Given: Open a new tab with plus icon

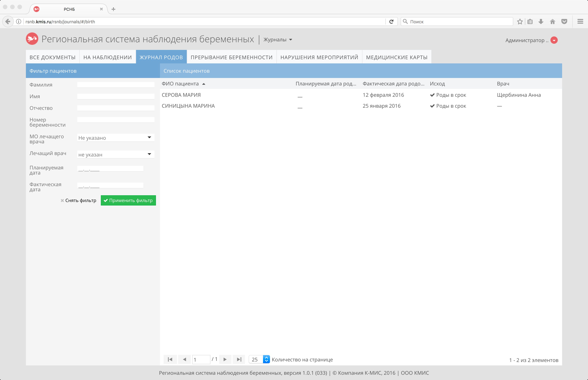Looking at the screenshot, I should click(x=113, y=9).
